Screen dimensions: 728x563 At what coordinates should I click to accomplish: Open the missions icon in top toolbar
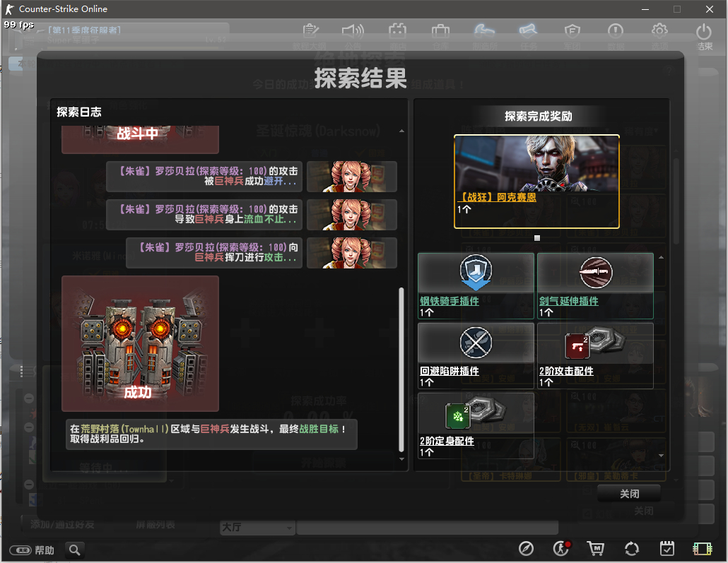(528, 31)
